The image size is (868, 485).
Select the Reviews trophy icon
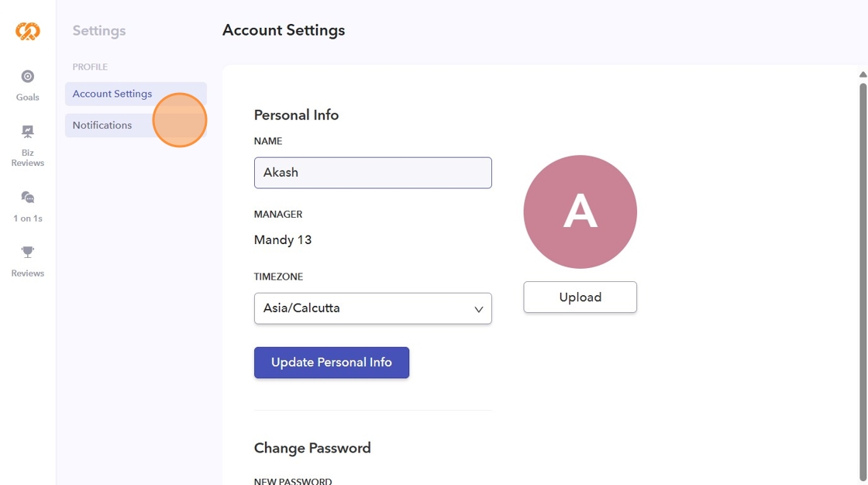28,252
